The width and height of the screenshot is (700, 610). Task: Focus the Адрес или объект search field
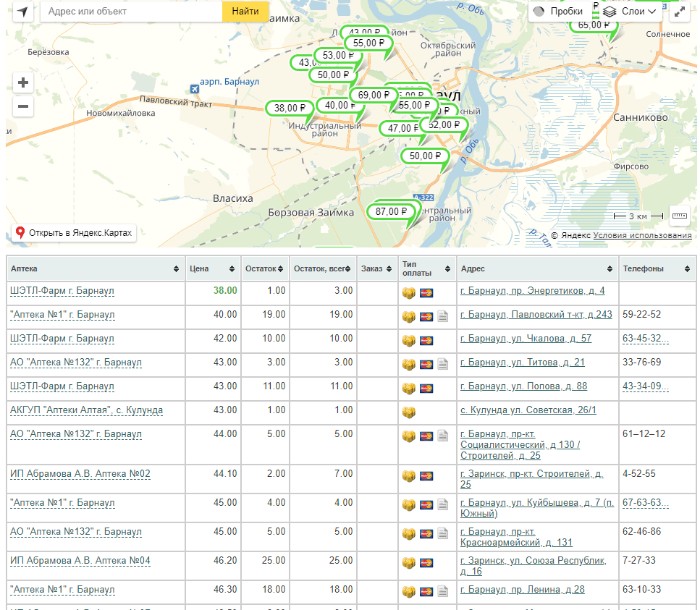(131, 11)
